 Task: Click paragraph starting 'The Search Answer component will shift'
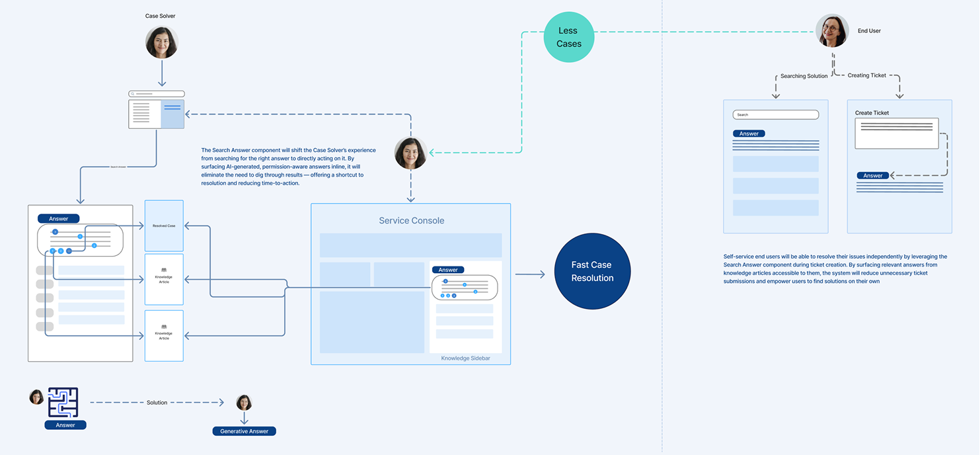pos(289,167)
